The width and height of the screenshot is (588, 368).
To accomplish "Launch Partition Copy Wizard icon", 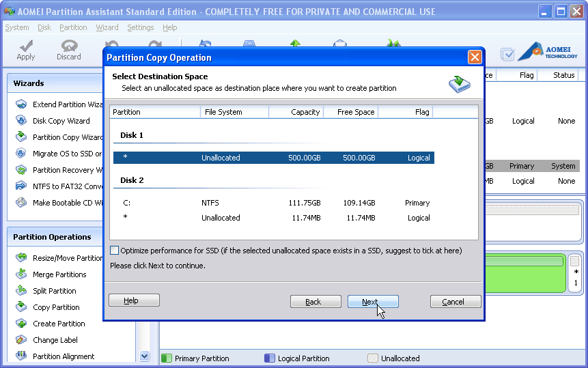I will coord(21,137).
